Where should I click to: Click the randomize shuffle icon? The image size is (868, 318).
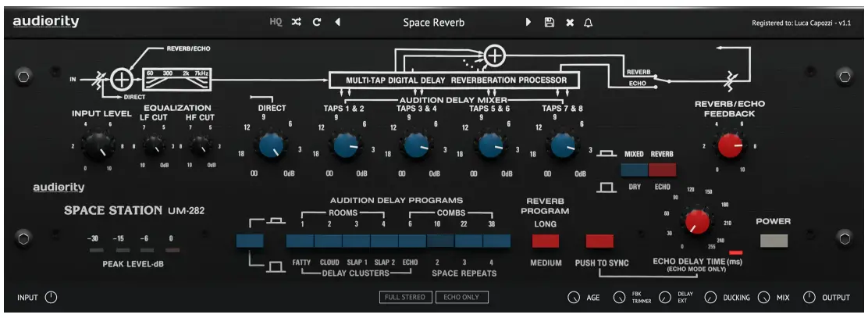point(296,22)
